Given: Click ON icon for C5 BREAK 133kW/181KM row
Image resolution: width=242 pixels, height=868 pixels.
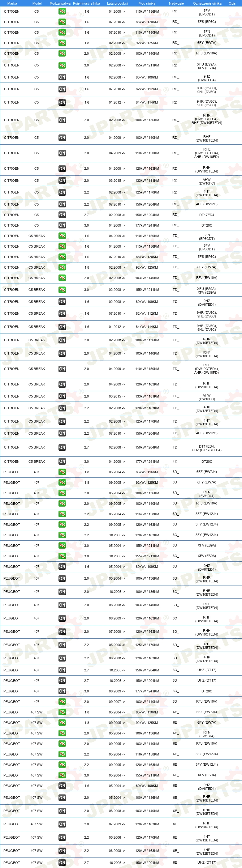Looking at the screenshot, I should (62, 396).
